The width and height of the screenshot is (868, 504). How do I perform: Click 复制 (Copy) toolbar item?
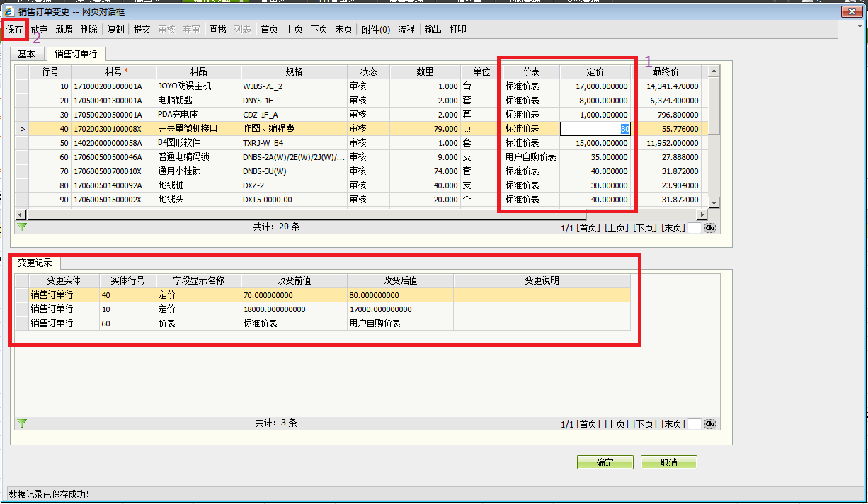tap(115, 29)
